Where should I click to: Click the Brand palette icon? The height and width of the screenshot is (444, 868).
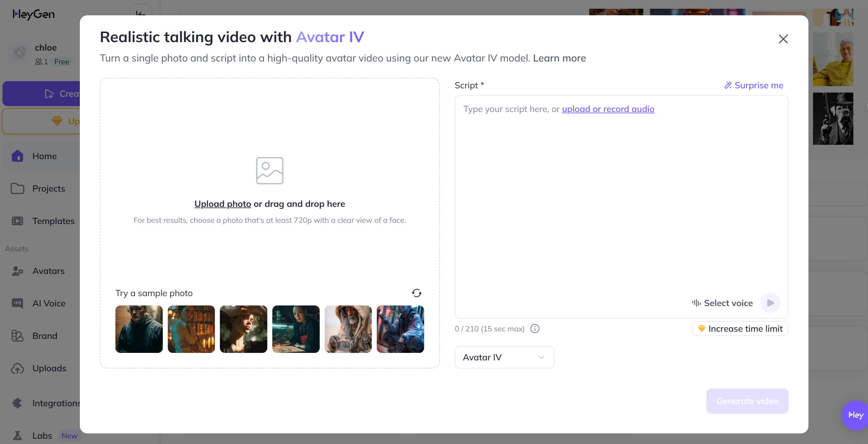point(17,335)
